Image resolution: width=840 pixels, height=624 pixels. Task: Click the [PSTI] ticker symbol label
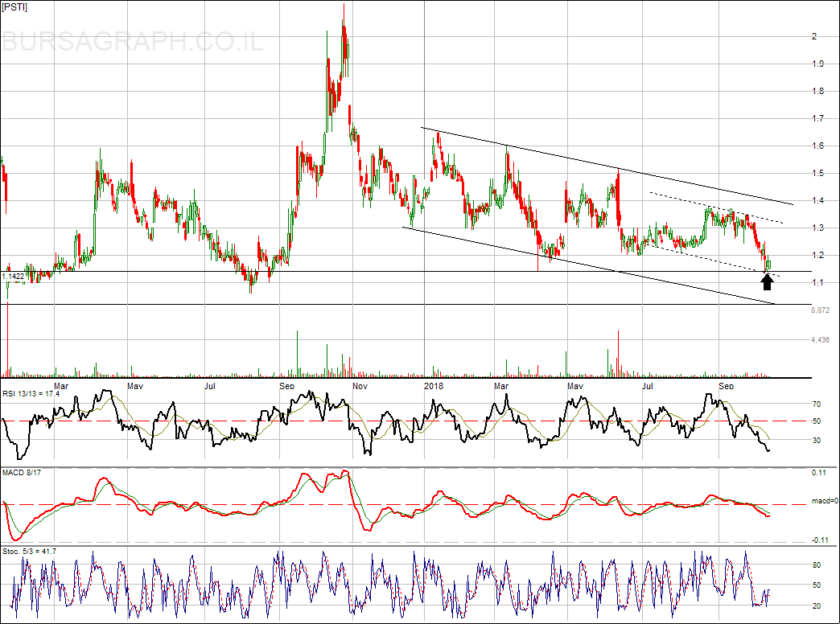coord(15,7)
